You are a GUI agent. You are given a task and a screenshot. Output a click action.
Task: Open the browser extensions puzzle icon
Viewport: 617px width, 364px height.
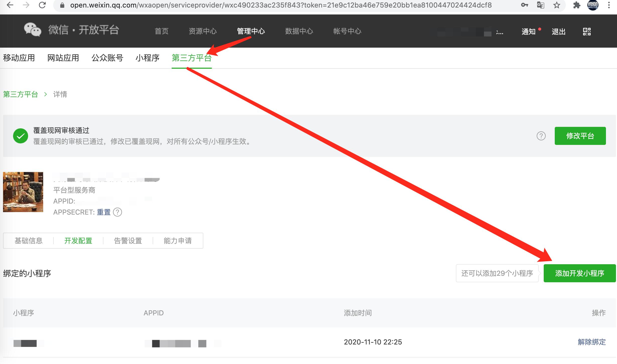click(577, 5)
